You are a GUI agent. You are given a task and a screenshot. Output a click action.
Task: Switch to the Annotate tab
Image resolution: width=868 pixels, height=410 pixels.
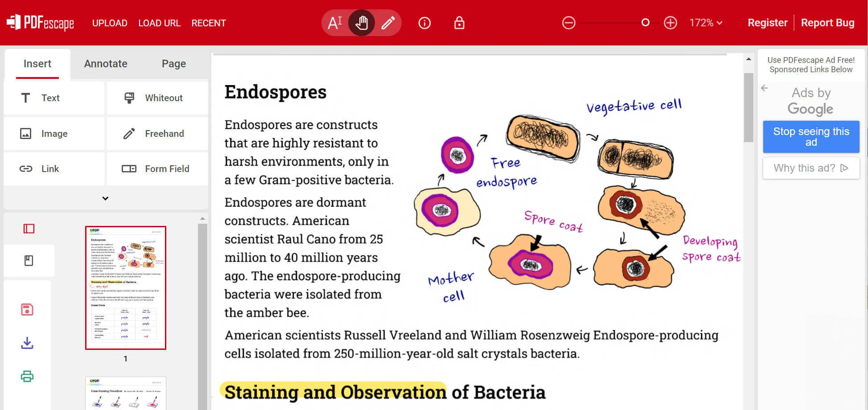click(x=106, y=64)
